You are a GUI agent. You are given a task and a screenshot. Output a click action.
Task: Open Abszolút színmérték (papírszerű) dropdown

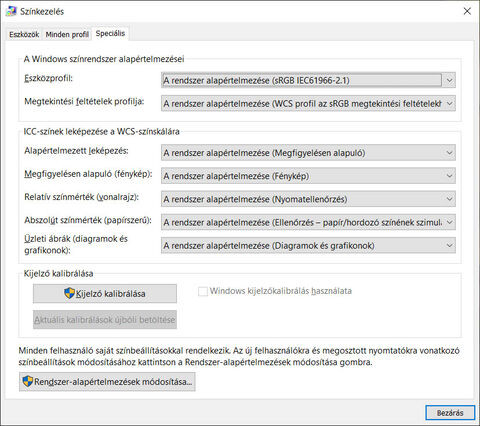click(x=308, y=222)
